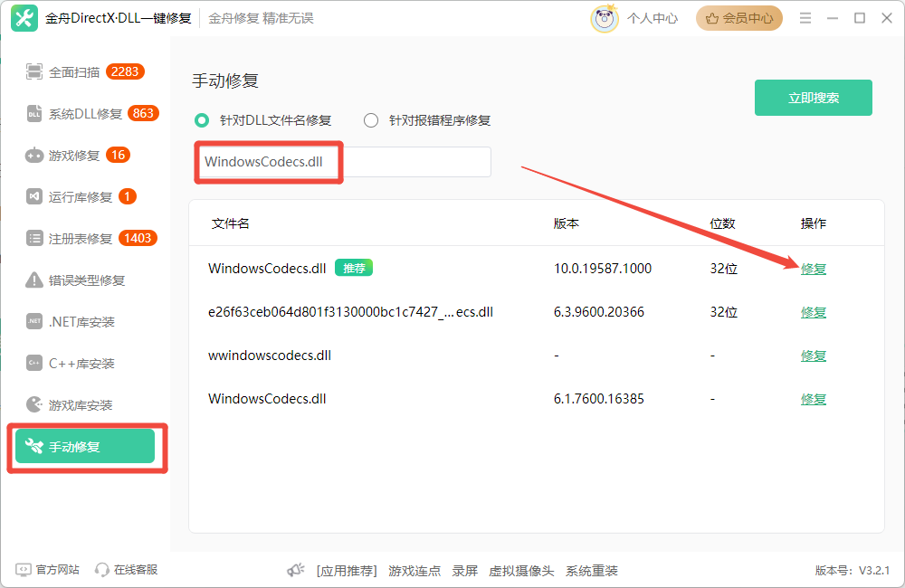
Task: Repair the recommended WindowsCodecs.dll version 10.0.19587.1000
Action: 814,269
